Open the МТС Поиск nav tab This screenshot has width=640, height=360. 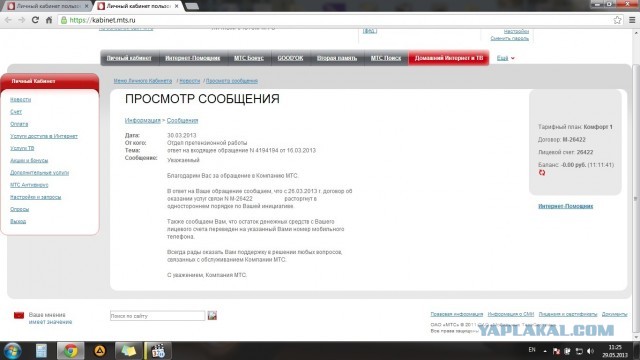point(386,58)
